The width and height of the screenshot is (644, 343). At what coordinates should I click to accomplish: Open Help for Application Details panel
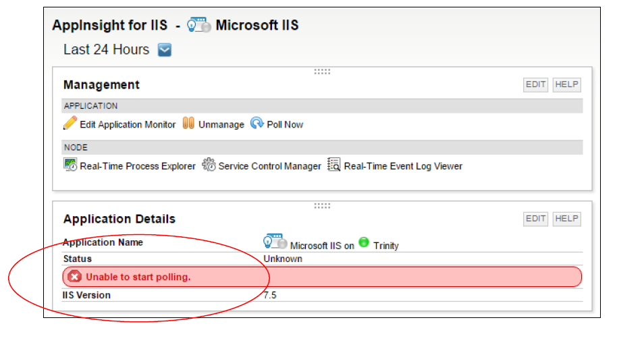566,219
